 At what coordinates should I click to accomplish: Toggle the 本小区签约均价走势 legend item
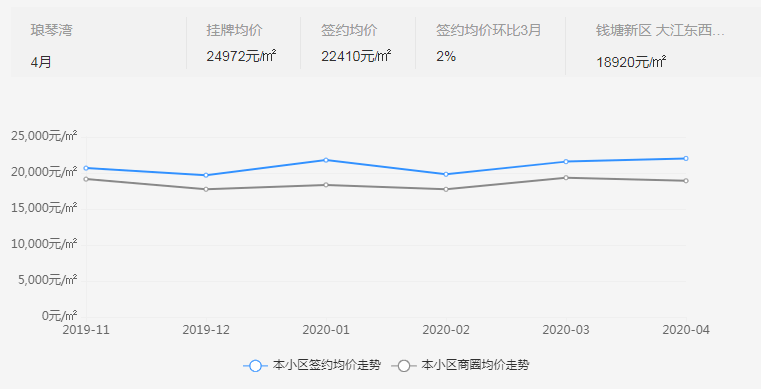312,365
